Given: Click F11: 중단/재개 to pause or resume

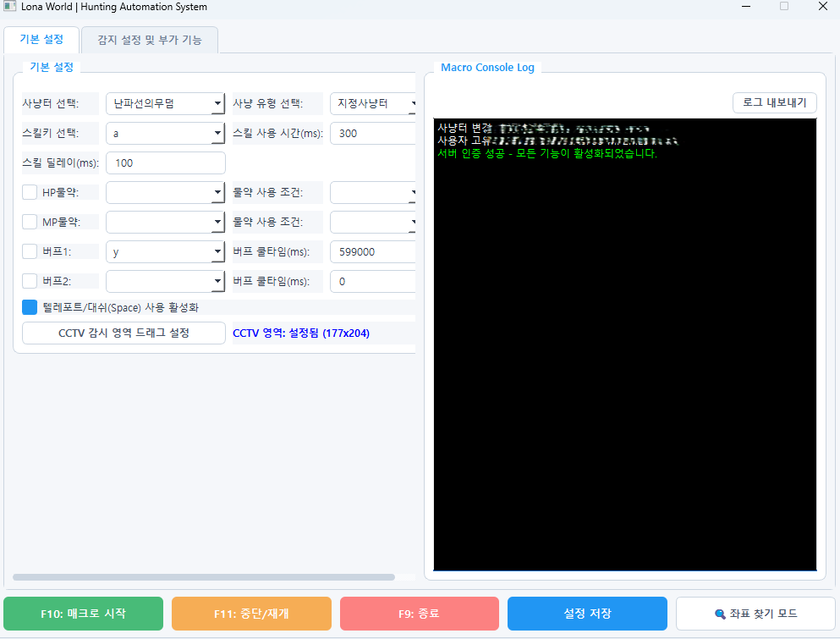Looking at the screenshot, I should click(x=251, y=614).
